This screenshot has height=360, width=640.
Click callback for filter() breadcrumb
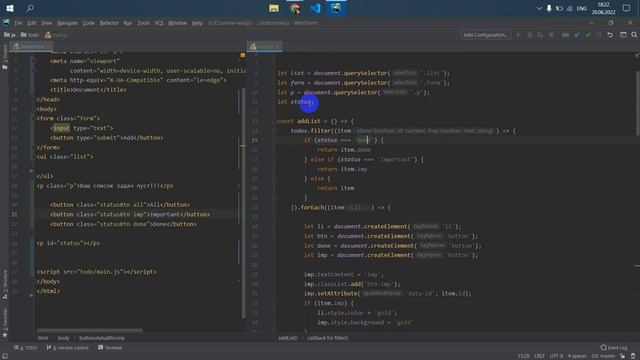point(328,338)
